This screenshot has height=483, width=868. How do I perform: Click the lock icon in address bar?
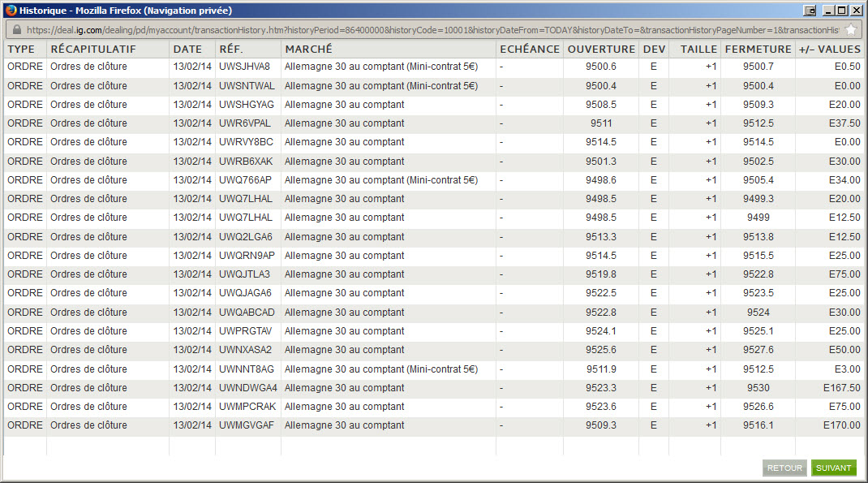tap(16, 30)
